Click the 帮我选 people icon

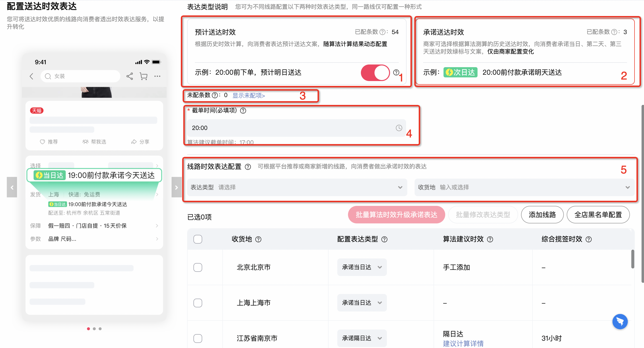pyautogui.click(x=85, y=142)
